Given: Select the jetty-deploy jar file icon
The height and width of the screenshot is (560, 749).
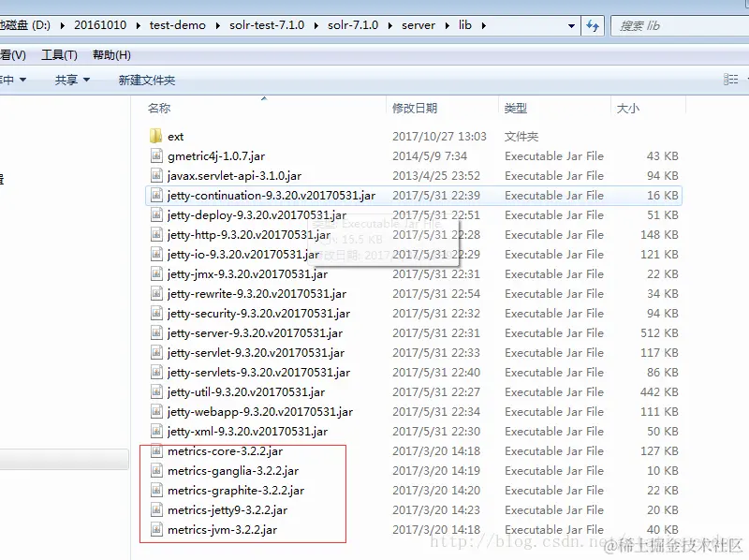Looking at the screenshot, I should tap(156, 215).
